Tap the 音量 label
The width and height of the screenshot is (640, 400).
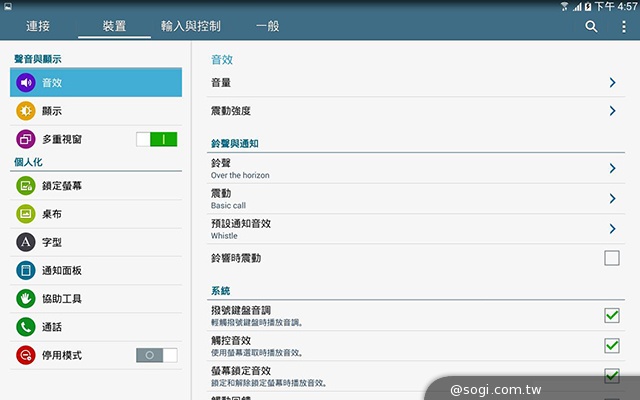221,83
